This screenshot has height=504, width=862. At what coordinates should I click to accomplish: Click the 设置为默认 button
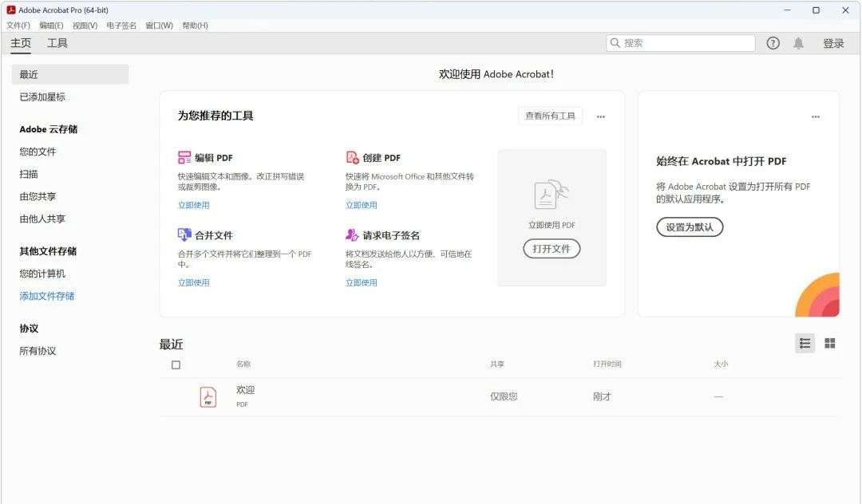pyautogui.click(x=690, y=227)
